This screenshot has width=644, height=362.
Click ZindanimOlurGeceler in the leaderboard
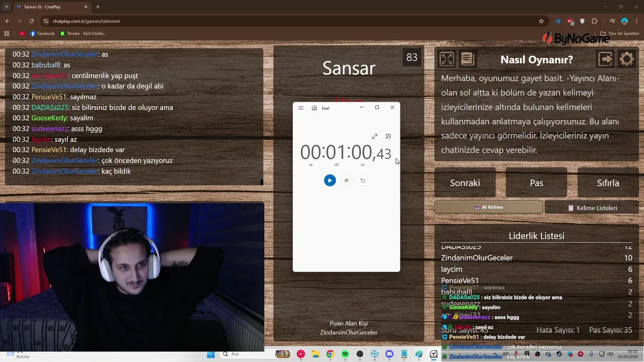[477, 258]
